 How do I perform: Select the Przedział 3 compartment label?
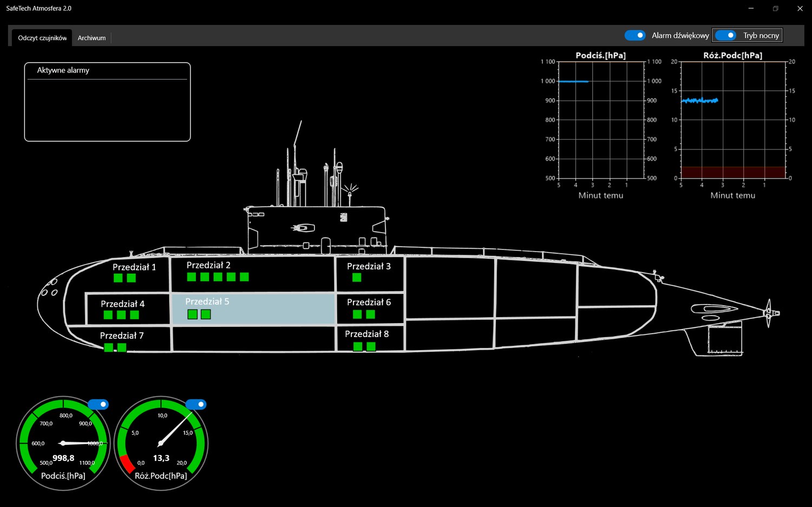369,266
